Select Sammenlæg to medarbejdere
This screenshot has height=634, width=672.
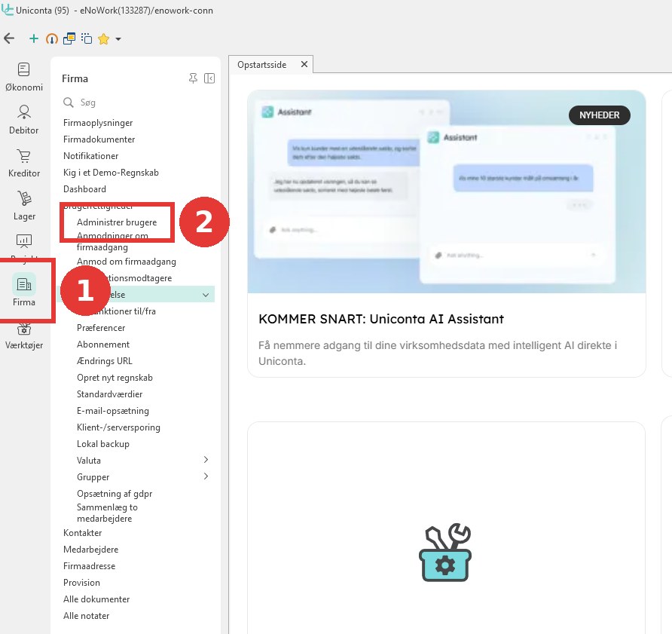107,513
